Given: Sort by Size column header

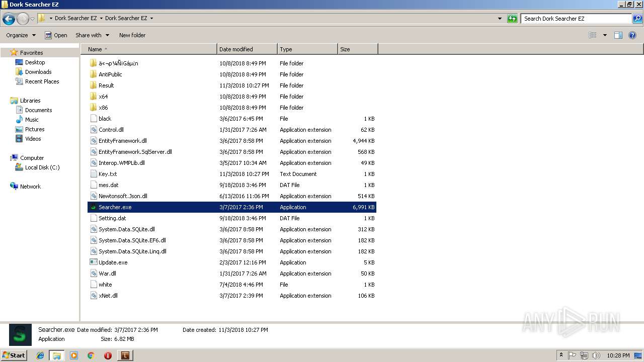Looking at the screenshot, I should pos(358,49).
